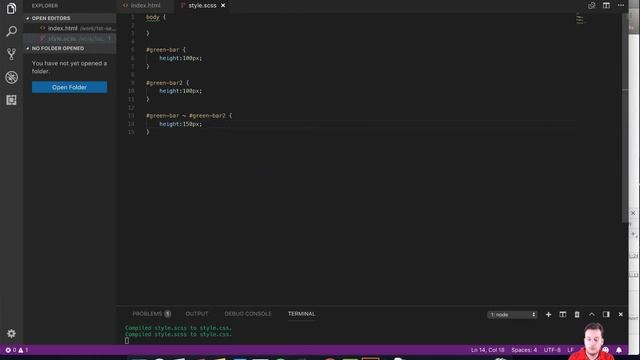This screenshot has width=640, height=360.
Task: Create a new terminal with plus icon
Action: click(x=548, y=314)
